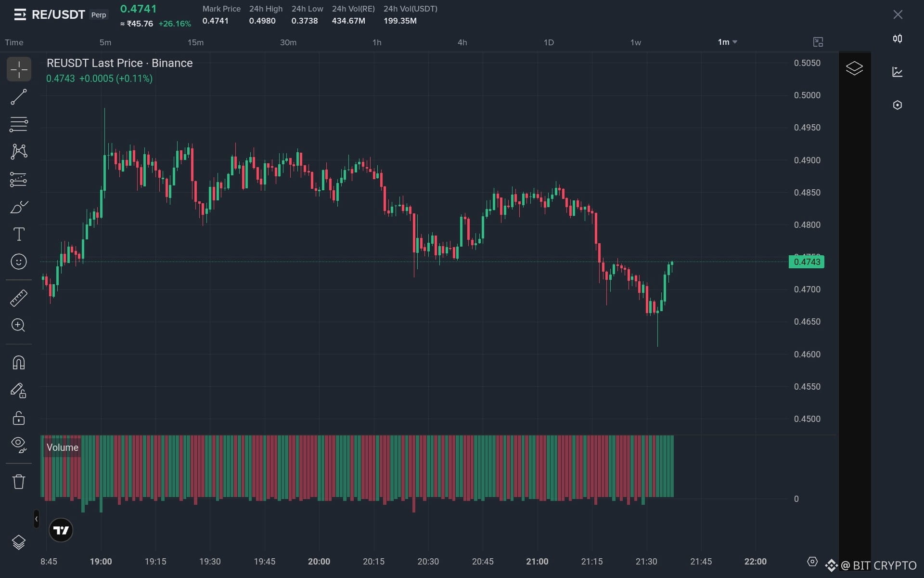
Task: Click the REUSDT Last Price Binance legend
Action: pyautogui.click(x=119, y=63)
